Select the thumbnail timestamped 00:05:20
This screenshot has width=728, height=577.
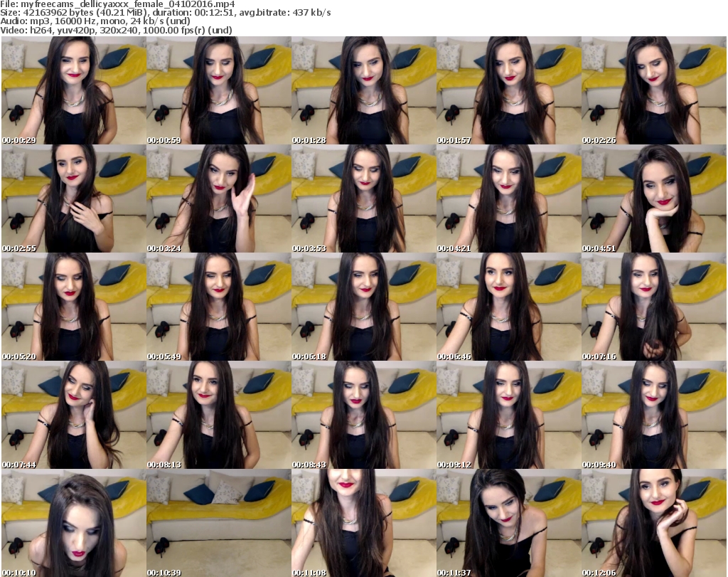coord(74,307)
